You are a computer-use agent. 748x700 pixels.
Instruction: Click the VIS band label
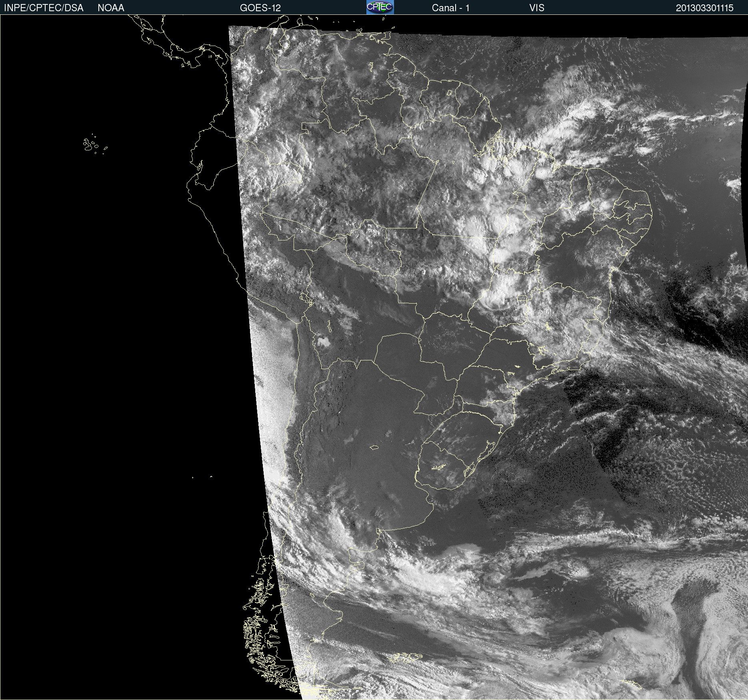click(537, 8)
